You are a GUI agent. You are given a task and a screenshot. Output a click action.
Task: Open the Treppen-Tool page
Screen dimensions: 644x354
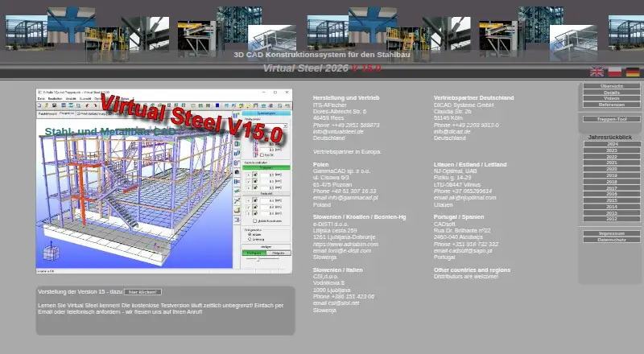612,119
